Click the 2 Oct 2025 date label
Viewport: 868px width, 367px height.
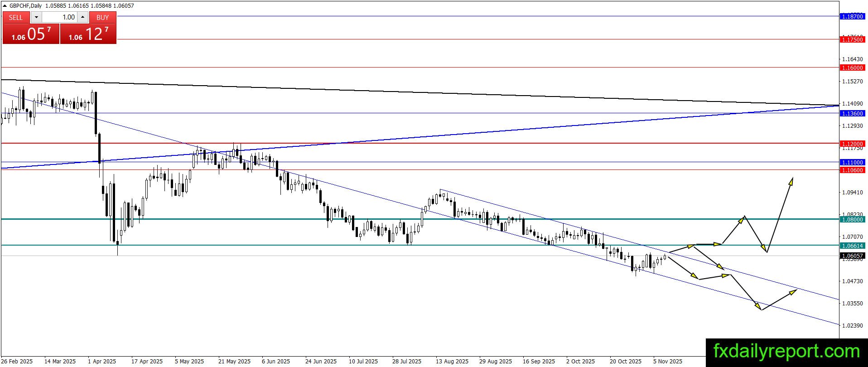click(580, 362)
